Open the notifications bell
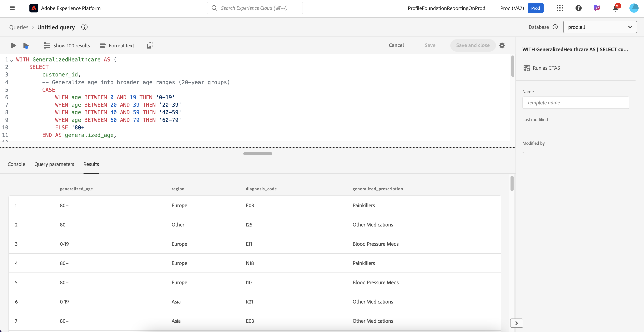 coord(616,8)
